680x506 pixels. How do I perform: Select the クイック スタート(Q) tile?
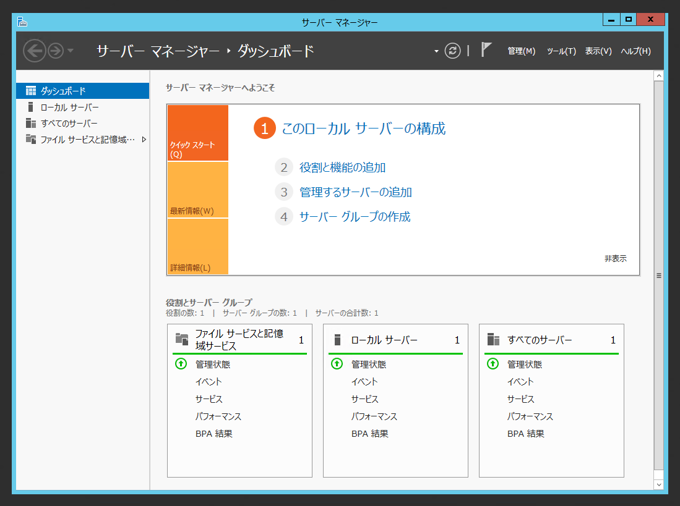point(198,133)
